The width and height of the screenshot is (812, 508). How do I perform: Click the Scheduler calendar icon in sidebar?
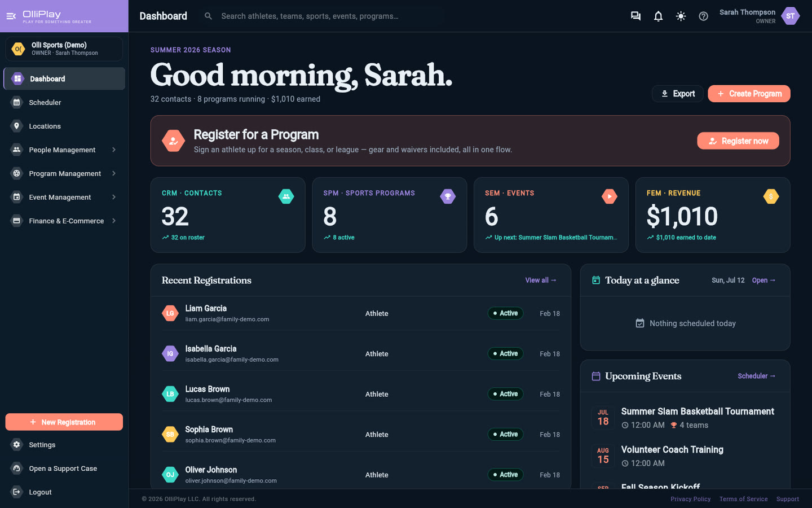click(x=16, y=102)
